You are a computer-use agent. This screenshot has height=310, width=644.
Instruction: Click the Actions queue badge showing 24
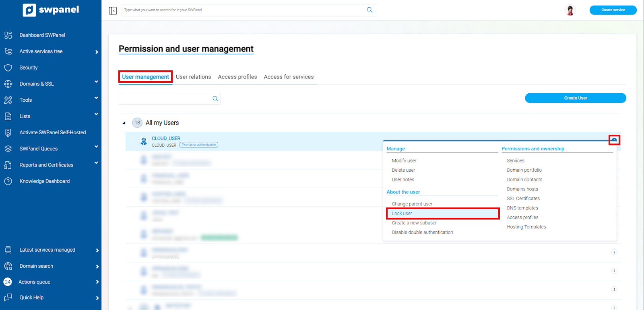(8, 282)
